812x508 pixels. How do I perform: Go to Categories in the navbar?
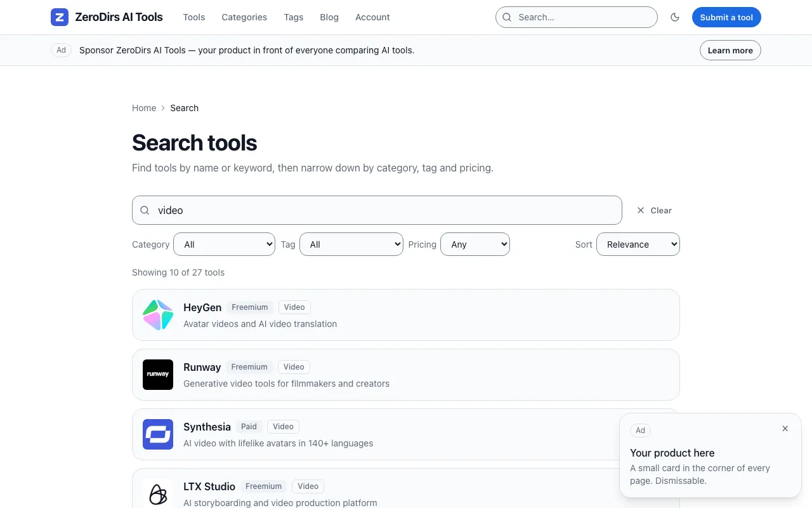tap(244, 17)
